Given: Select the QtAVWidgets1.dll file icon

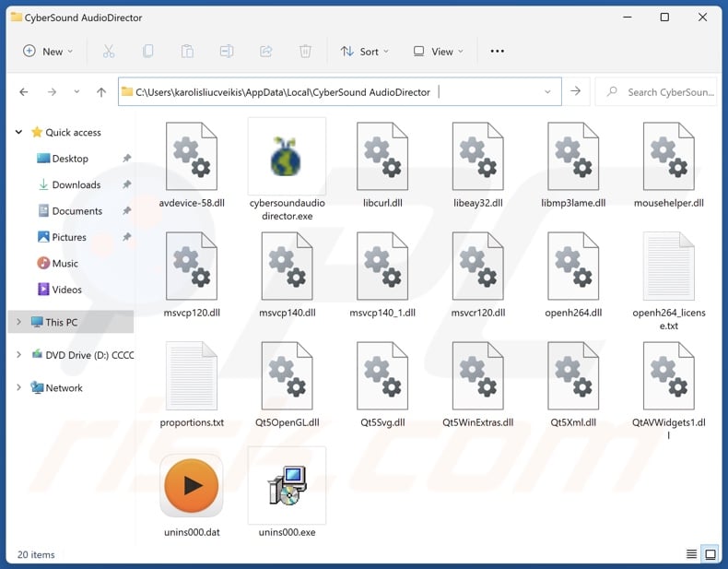Looking at the screenshot, I should coord(669,375).
